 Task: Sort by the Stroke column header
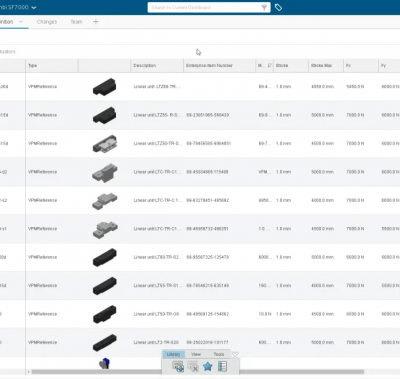pyautogui.click(x=291, y=66)
